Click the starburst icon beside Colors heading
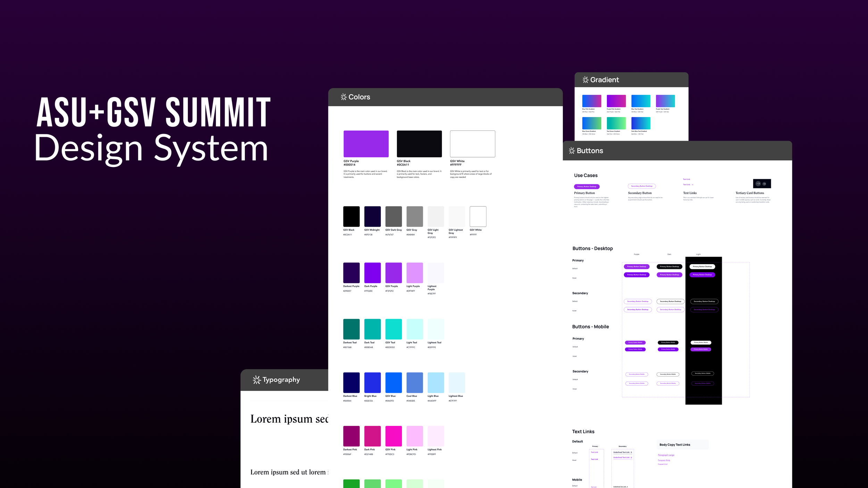868x488 pixels. pyautogui.click(x=344, y=97)
